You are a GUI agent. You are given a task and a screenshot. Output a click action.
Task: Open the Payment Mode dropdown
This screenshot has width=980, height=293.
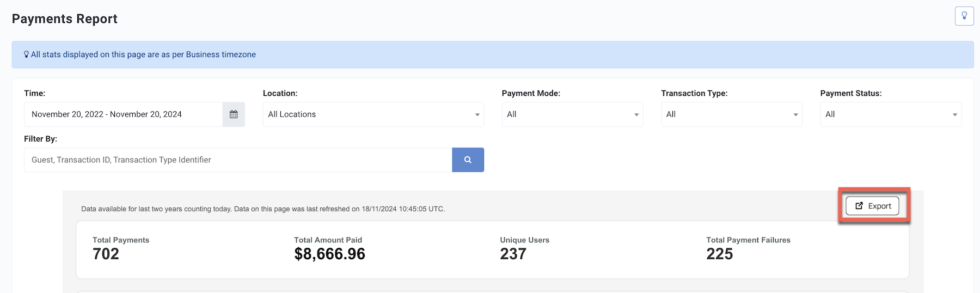(x=572, y=114)
